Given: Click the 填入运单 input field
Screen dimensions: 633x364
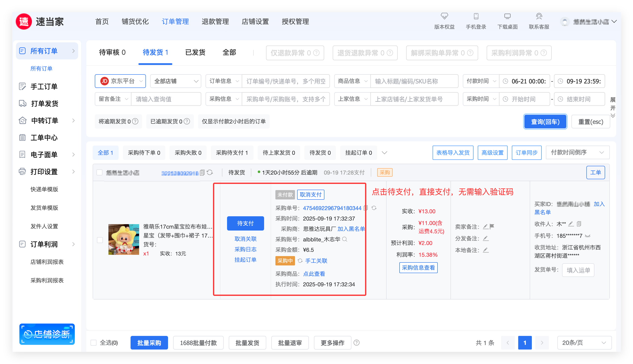Looking at the screenshot, I should coord(578,270).
